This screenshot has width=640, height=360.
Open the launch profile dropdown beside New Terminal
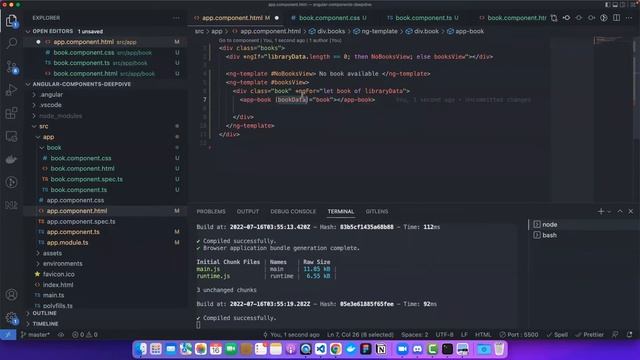point(609,211)
